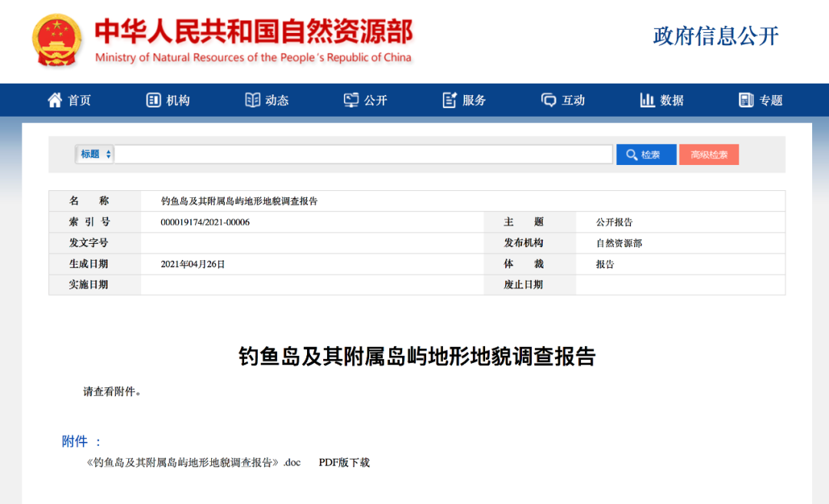Click the home icon beside 首页
Viewport: 829px width, 504px height.
[54, 99]
